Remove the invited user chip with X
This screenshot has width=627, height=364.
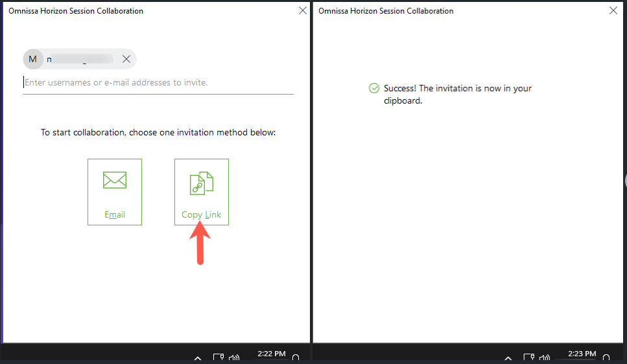(x=126, y=60)
